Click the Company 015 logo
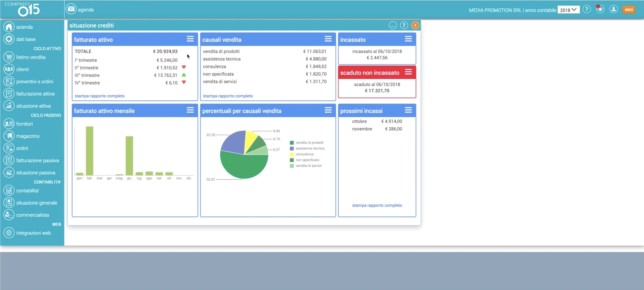The width and height of the screenshot is (644, 290). pos(22,9)
